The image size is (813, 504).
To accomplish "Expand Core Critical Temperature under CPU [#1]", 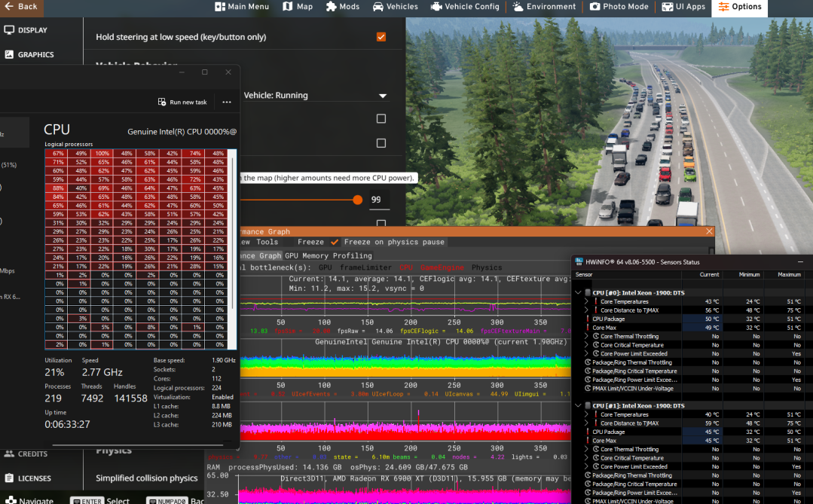I will [587, 458].
